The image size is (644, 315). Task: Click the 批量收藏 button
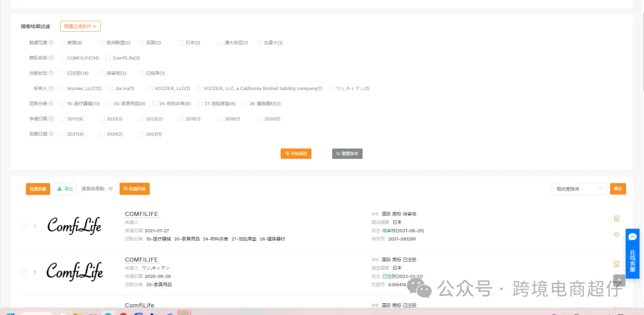pyautogui.click(x=38, y=189)
